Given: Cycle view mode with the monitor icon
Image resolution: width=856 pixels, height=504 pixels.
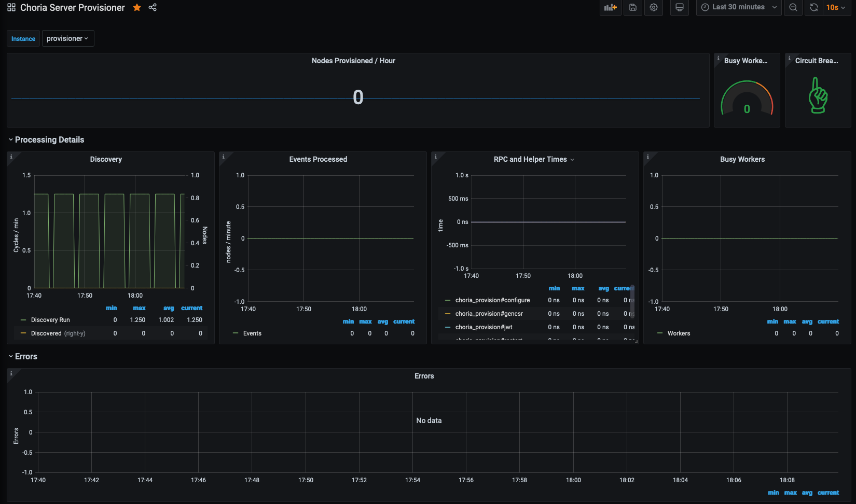Looking at the screenshot, I should tap(679, 7).
